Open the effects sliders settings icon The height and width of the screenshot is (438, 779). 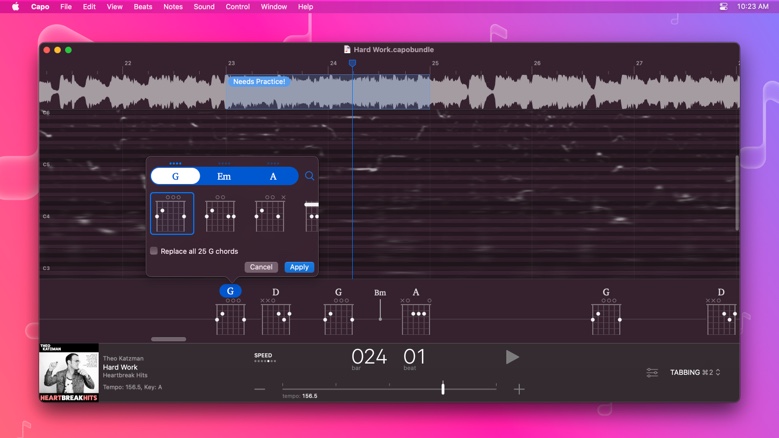click(652, 372)
